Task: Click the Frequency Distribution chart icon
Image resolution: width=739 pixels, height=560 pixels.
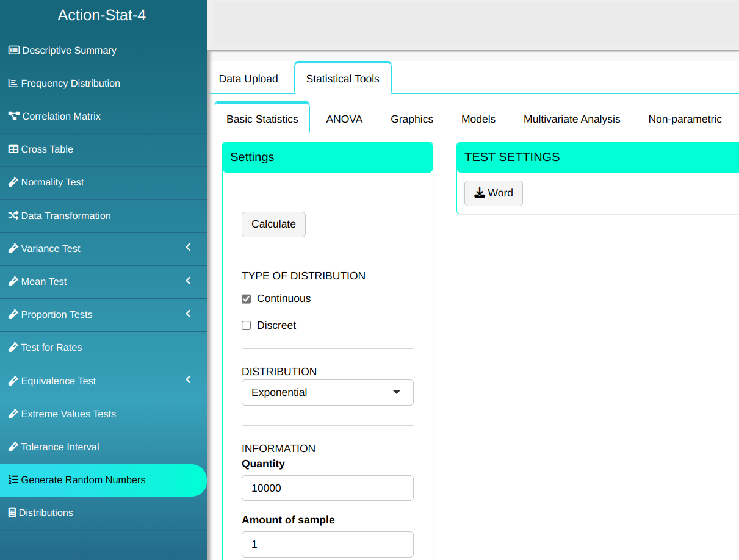Action: click(x=13, y=84)
